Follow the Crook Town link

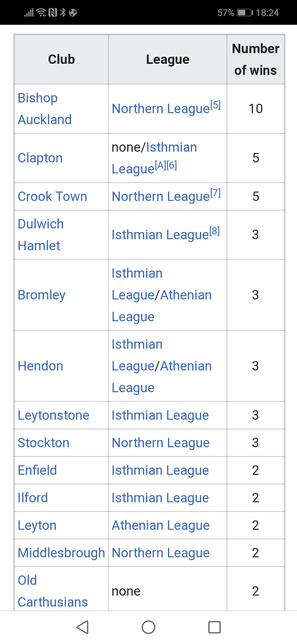52,197
